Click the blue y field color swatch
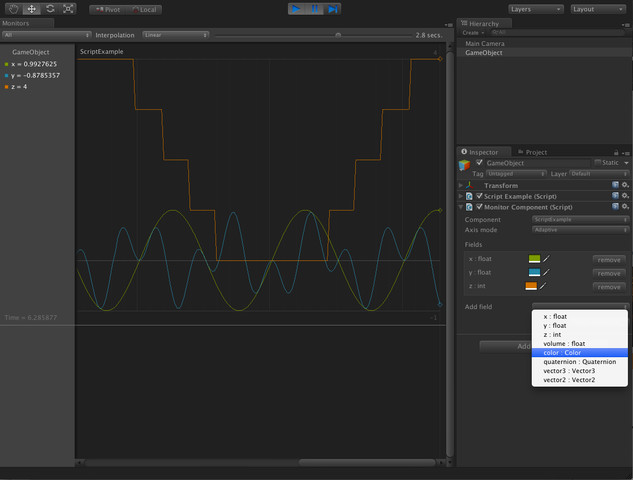The image size is (633, 480). point(534,272)
